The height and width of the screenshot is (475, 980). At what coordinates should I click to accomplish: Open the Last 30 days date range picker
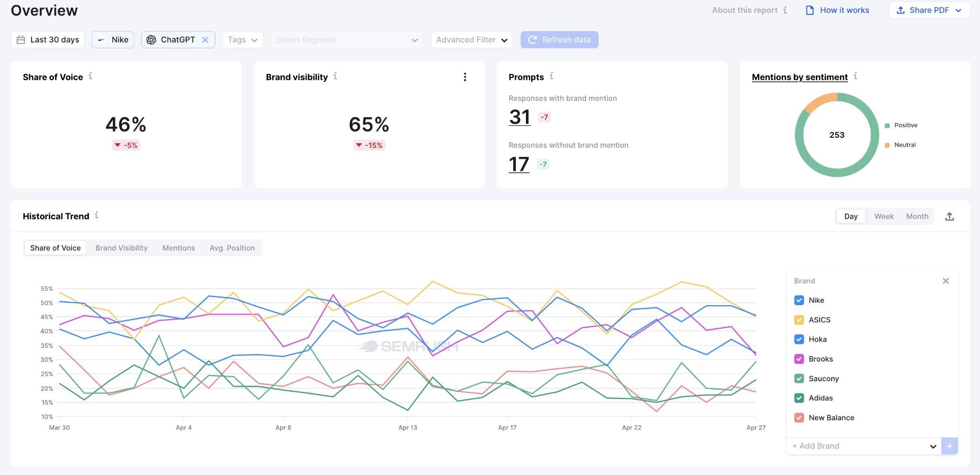pyautogui.click(x=47, y=40)
